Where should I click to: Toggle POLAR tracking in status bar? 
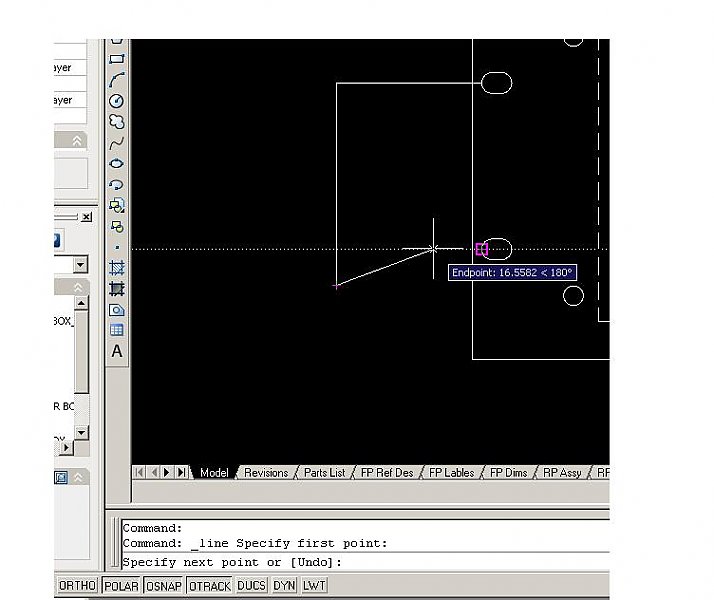[121, 586]
